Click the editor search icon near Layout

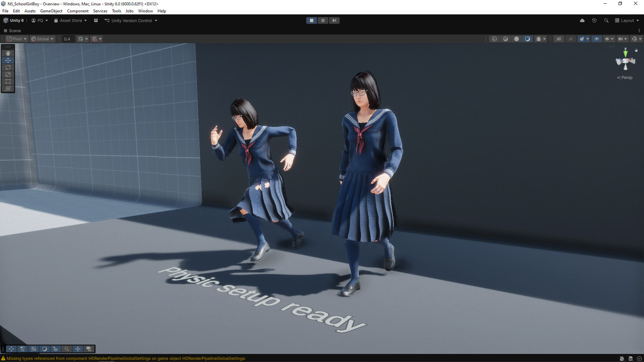click(606, 20)
